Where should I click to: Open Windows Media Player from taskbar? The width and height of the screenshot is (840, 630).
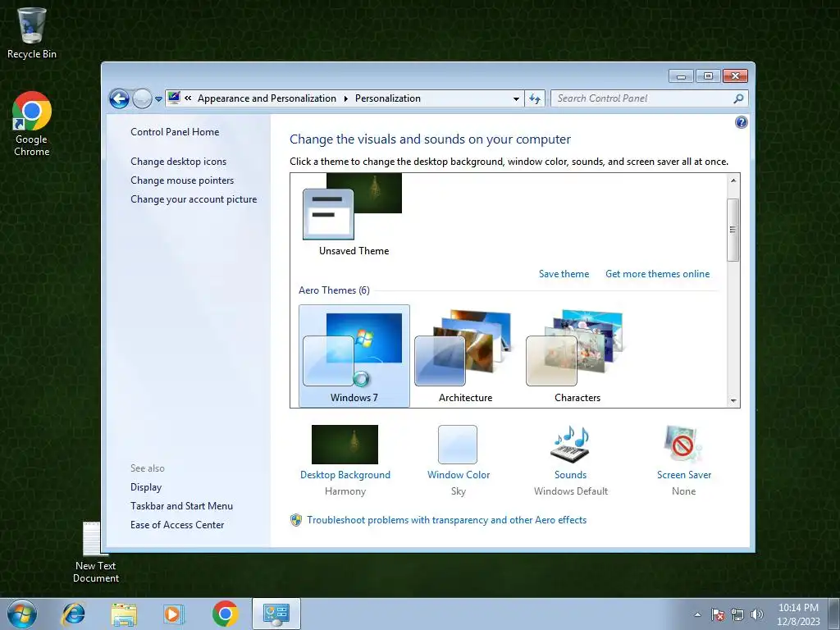pyautogui.click(x=174, y=614)
